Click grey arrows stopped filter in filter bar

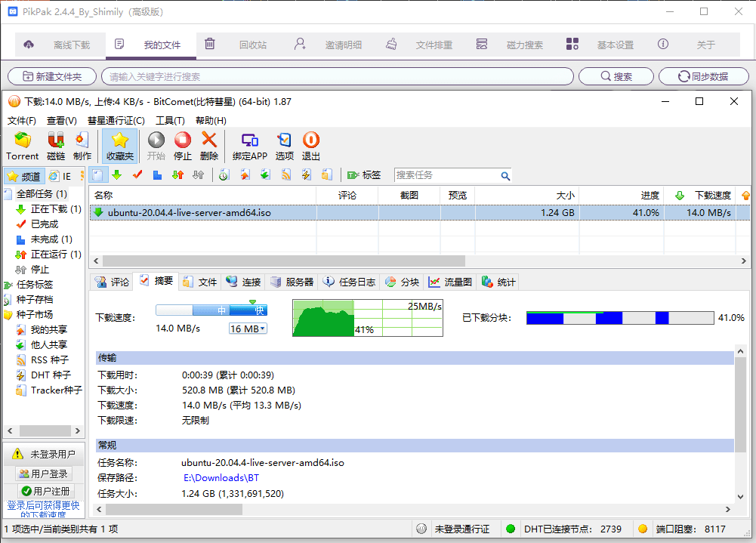pos(198,175)
